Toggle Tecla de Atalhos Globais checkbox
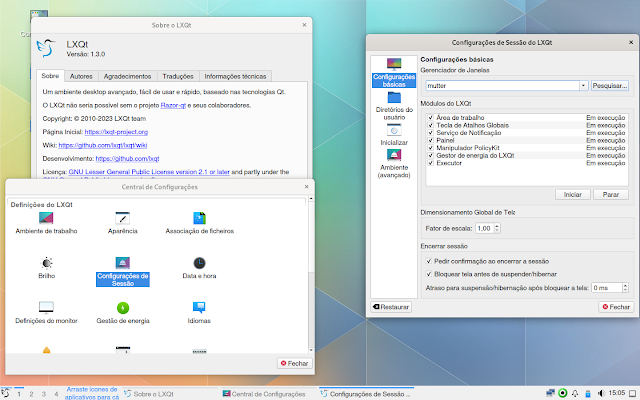Screen dimensions: 640x400 coord(430,125)
